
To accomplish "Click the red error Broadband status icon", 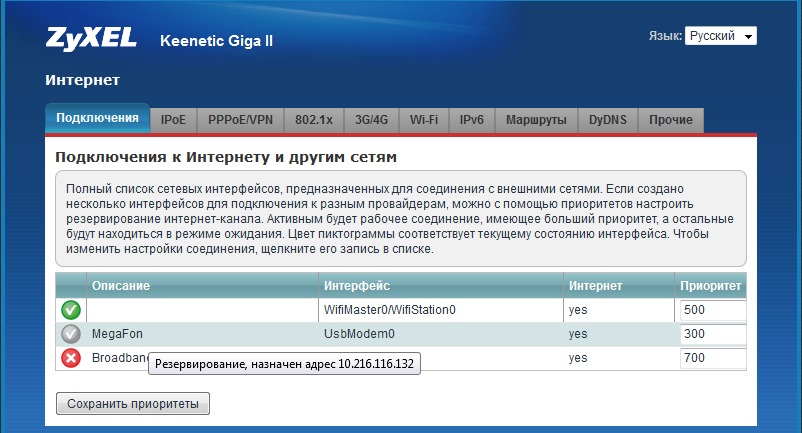I will click(x=71, y=357).
